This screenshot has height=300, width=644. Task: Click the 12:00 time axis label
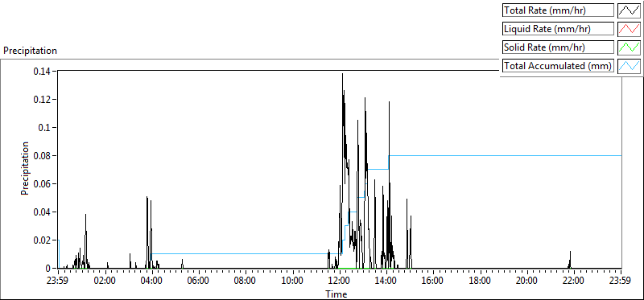[x=339, y=282]
